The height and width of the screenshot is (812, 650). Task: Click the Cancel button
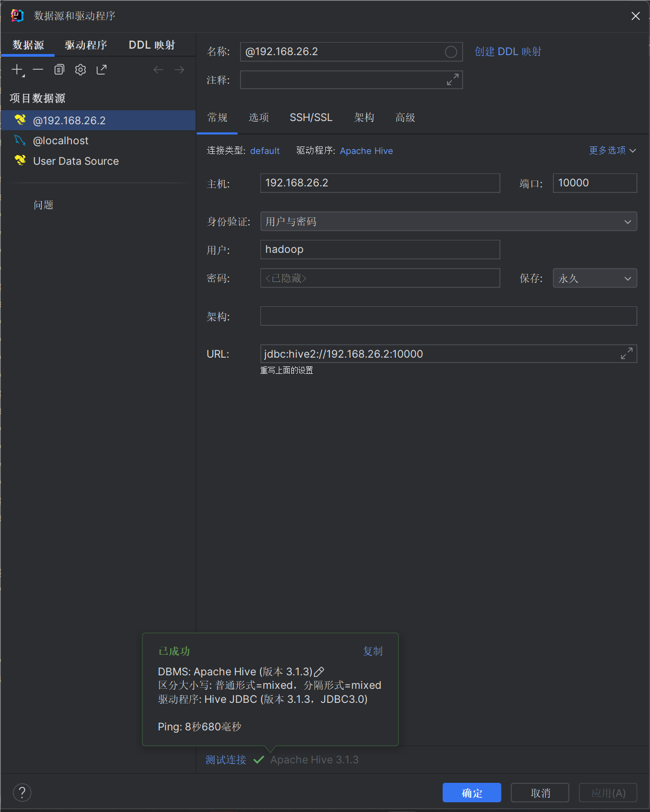pyautogui.click(x=540, y=793)
